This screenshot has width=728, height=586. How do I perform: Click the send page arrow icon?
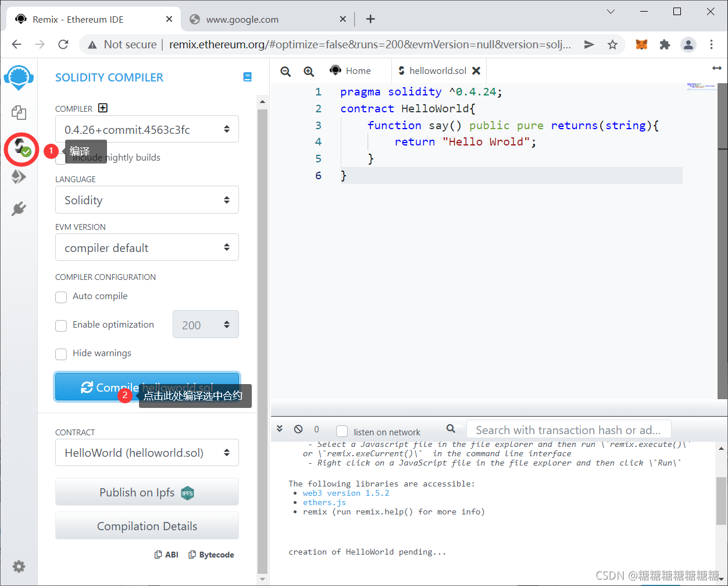pos(589,44)
